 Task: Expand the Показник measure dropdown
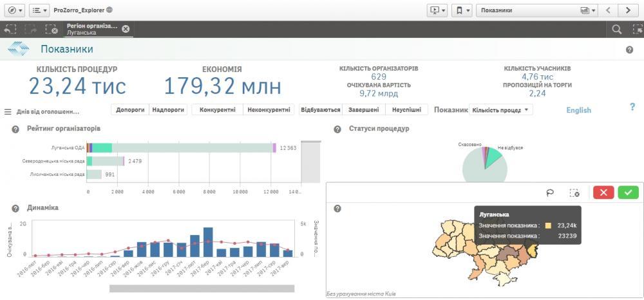tap(500, 110)
